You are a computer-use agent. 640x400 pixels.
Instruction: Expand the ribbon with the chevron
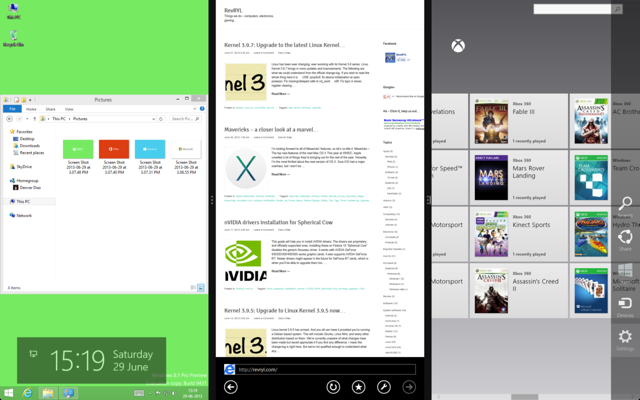click(195, 109)
